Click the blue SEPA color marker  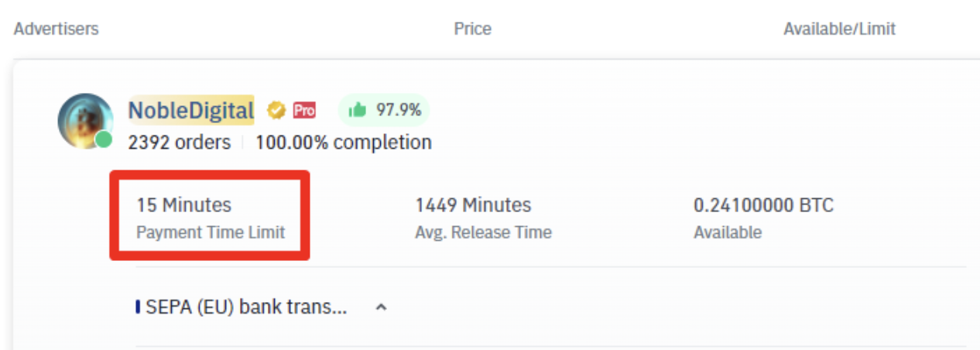click(x=137, y=307)
